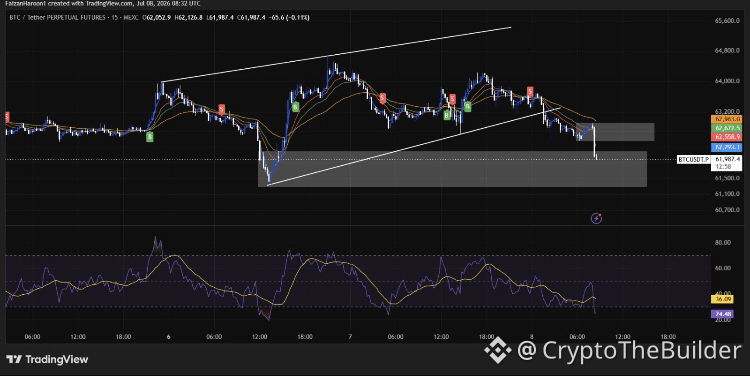Image resolution: width=750 pixels, height=376 pixels.
Task: Click the chart title 'BTC / Tether PERPETUAL FUTURES'
Action: [x=57, y=18]
